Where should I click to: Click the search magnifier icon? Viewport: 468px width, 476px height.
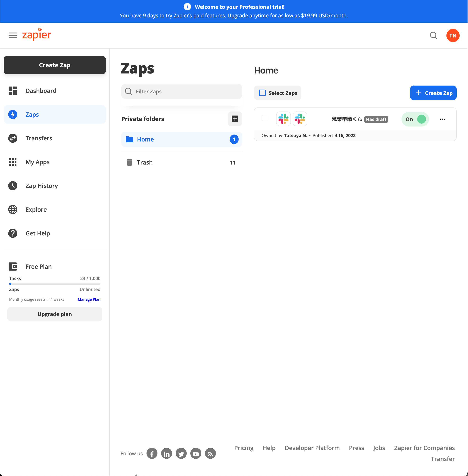coord(433,35)
